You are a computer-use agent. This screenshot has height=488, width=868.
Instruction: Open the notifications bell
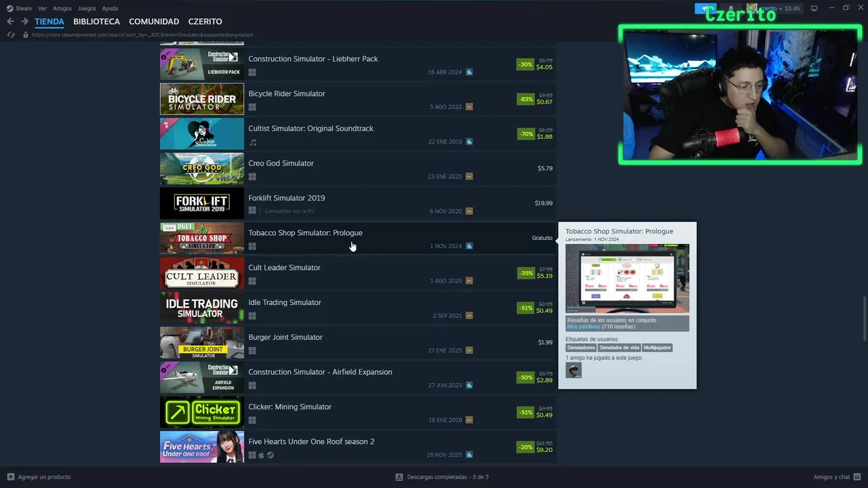point(730,8)
